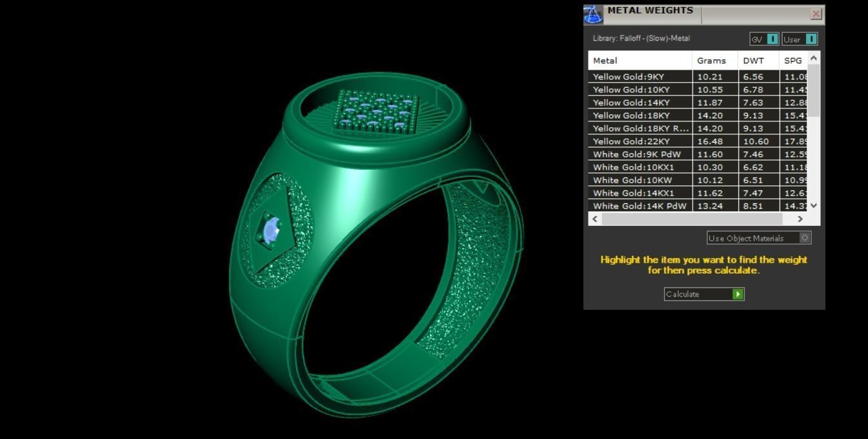Click the 10.60 DWT value

coord(758,141)
